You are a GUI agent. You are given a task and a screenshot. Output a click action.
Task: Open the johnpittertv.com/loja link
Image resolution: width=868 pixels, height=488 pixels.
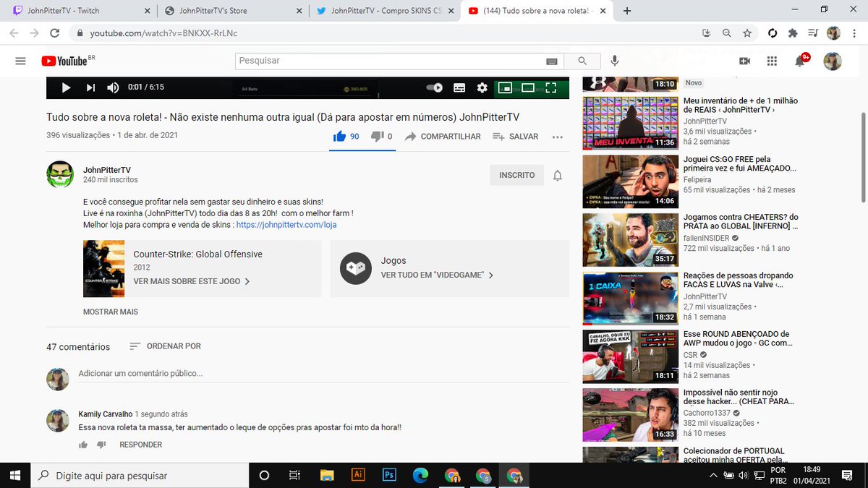[x=286, y=225]
